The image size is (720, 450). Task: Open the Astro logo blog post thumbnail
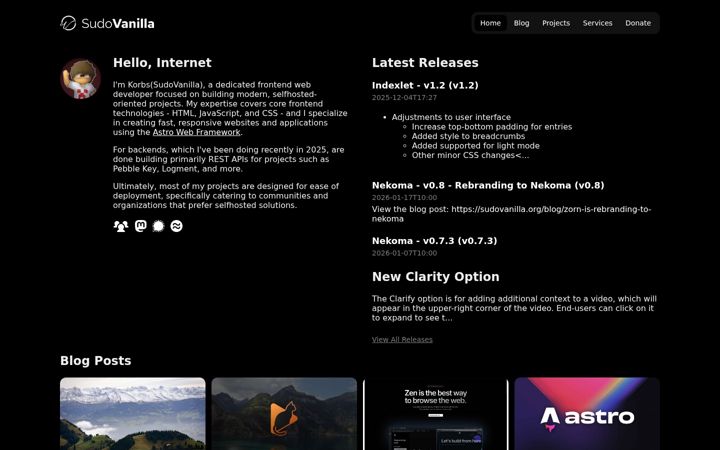pyautogui.click(x=587, y=414)
